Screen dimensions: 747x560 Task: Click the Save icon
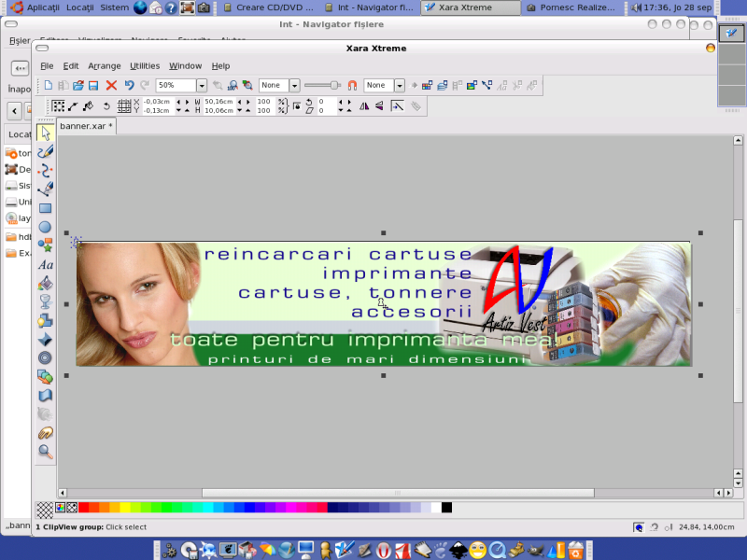[93, 85]
